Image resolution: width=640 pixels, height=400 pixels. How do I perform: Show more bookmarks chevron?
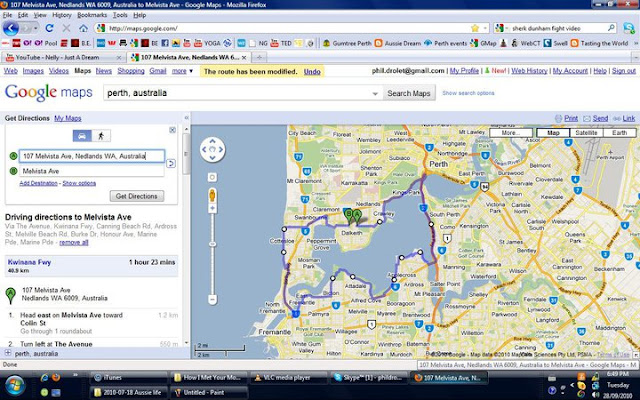(x=636, y=43)
